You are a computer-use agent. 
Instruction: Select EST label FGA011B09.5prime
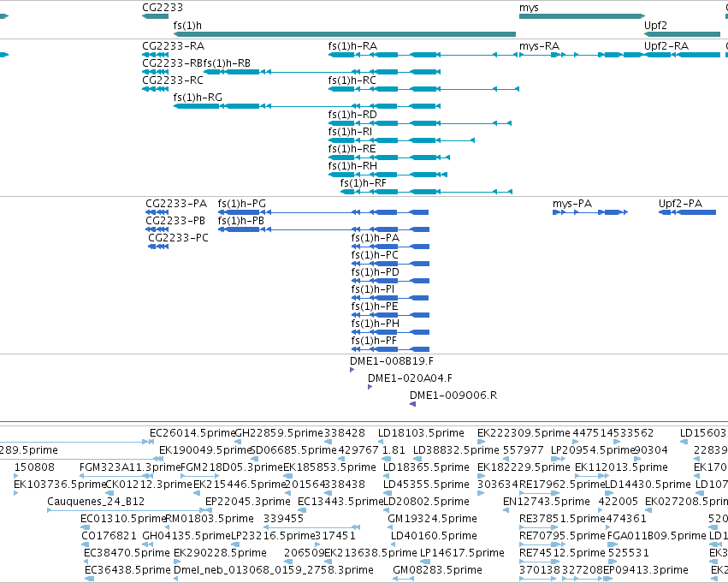click(656, 536)
